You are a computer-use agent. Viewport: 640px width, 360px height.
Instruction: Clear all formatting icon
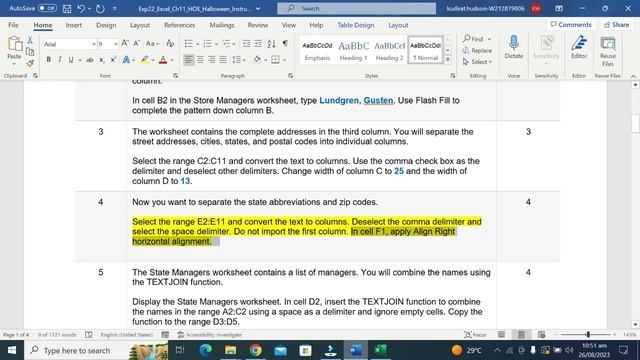[x=170, y=43]
